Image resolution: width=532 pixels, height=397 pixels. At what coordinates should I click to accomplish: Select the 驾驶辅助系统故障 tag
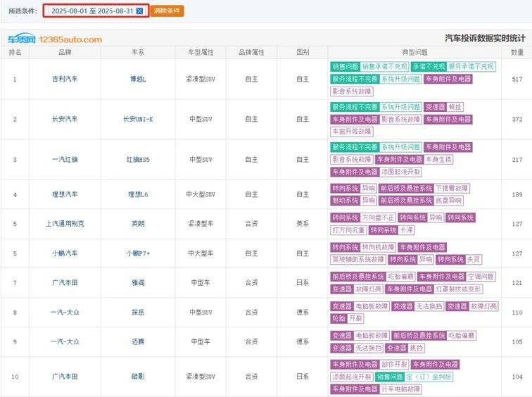358,260
